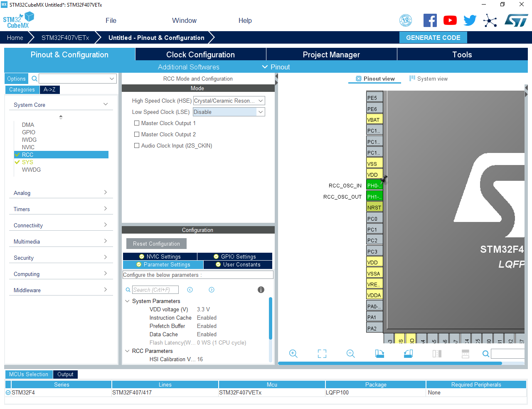Go to Home breadcrumb
The width and height of the screenshot is (532, 409).
[x=15, y=37]
